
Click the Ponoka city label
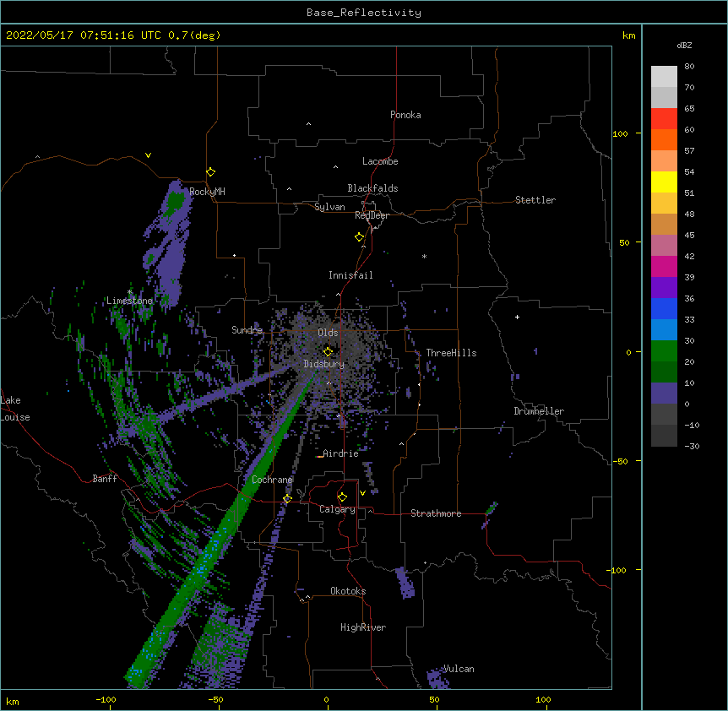pos(405,115)
